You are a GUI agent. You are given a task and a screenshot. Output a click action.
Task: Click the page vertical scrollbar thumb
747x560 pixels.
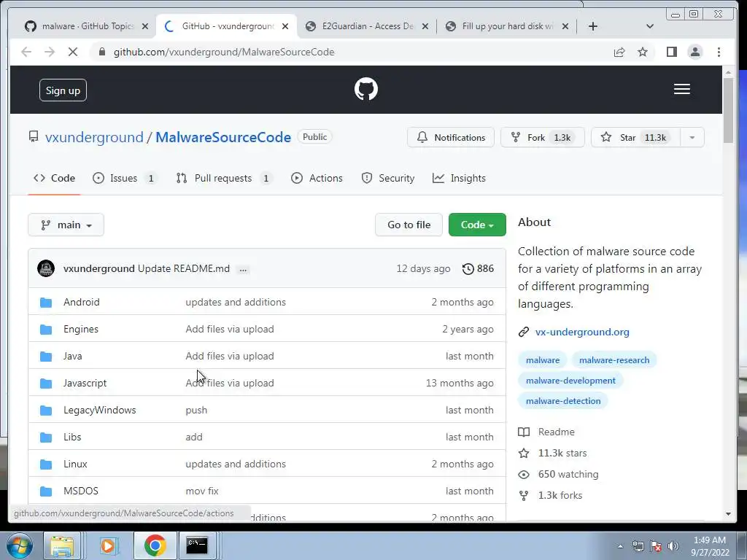tap(728, 111)
